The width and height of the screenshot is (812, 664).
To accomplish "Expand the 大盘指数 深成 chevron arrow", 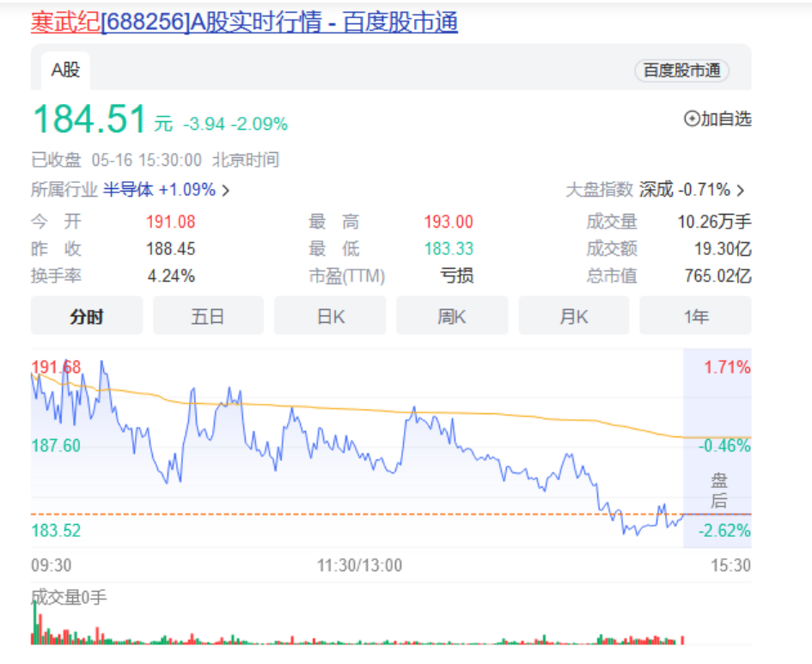I will [741, 191].
